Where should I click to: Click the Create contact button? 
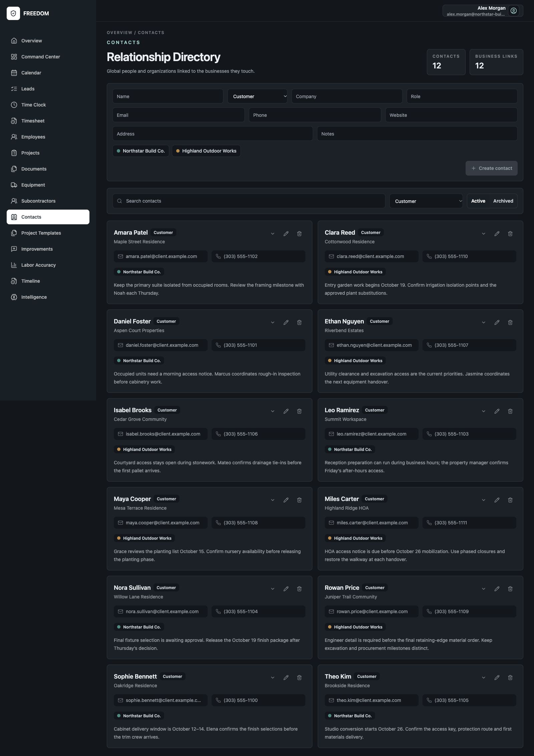[491, 168]
